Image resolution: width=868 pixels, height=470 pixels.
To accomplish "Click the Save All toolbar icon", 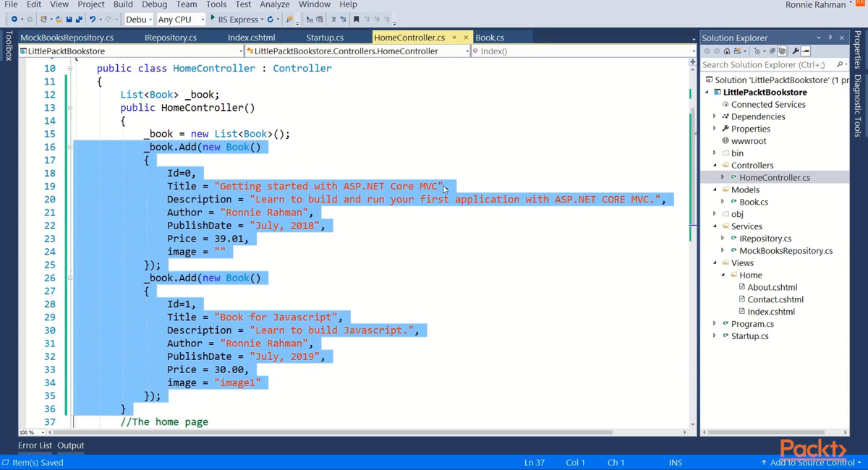I will (x=79, y=19).
